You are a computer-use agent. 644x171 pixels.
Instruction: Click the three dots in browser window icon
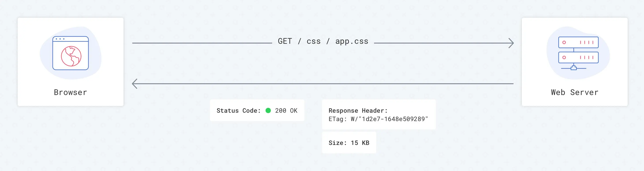60,39
